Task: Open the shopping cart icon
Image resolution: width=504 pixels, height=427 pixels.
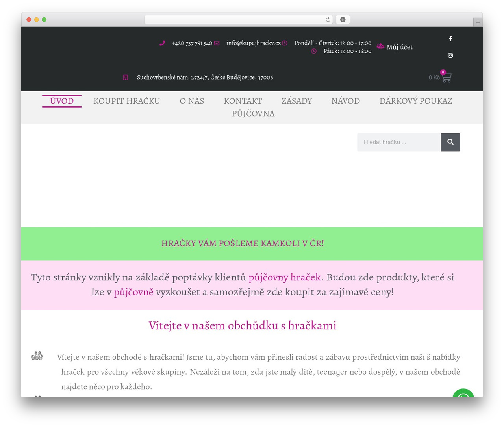Action: 447,78
